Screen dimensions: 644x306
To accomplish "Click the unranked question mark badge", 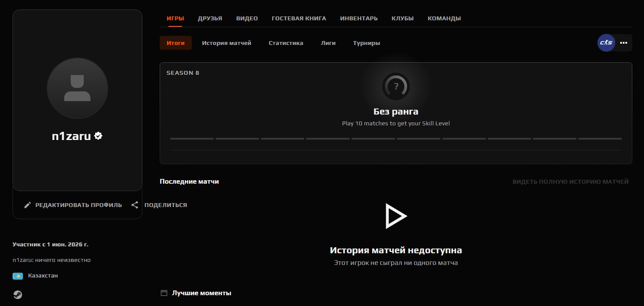I will coord(396,86).
